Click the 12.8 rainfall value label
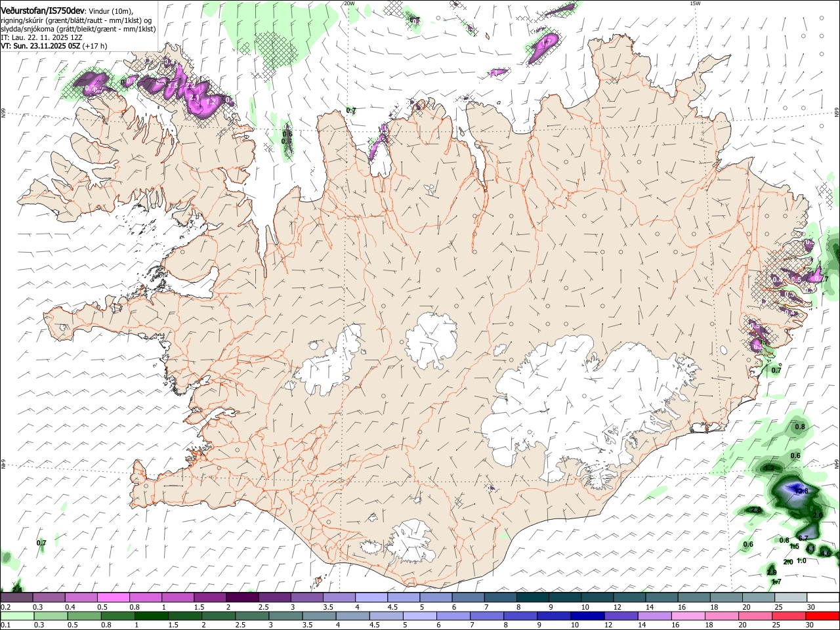 pos(802,491)
